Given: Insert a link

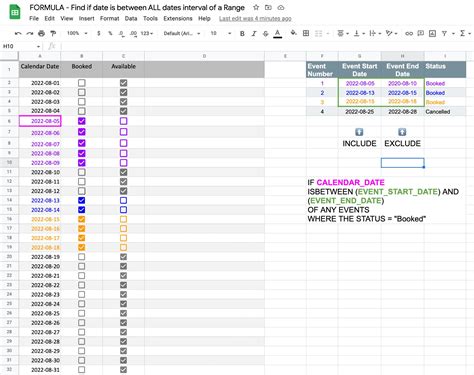Looking at the screenshot, I should [409, 33].
